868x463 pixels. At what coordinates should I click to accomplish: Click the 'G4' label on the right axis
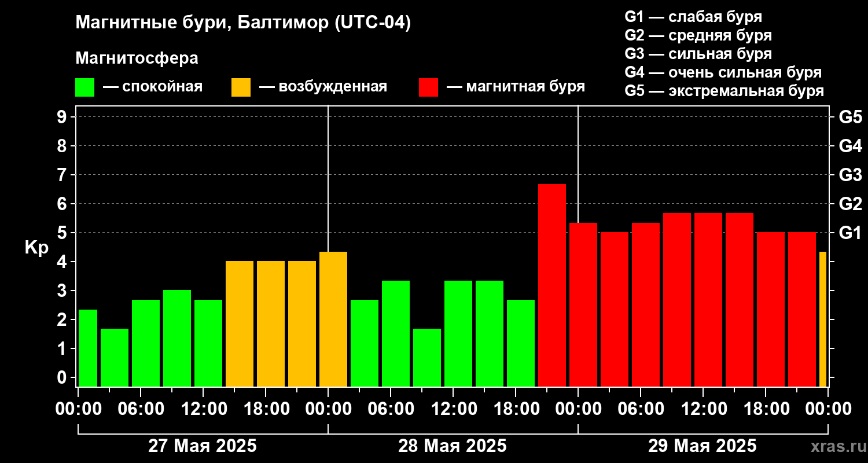(851, 146)
